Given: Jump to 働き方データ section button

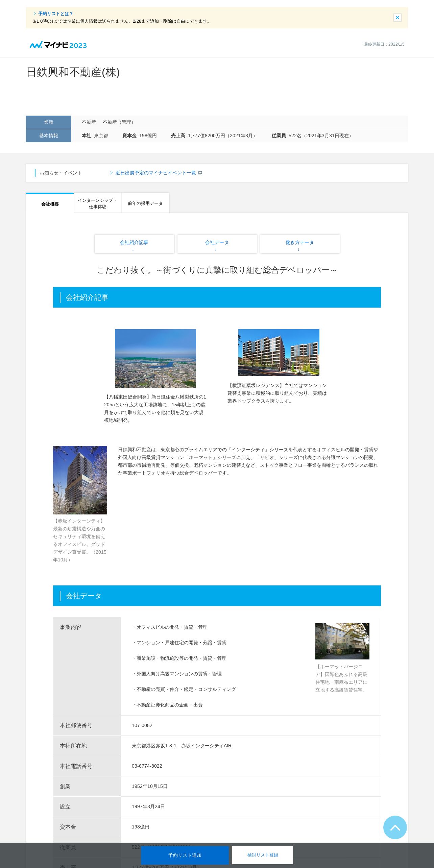Looking at the screenshot, I should click(x=300, y=244).
